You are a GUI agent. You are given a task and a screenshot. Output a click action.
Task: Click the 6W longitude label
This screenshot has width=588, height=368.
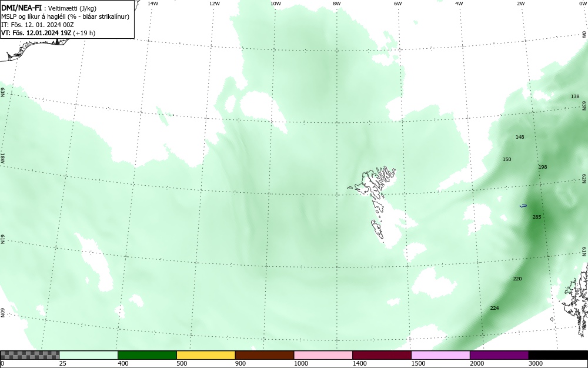398,4
